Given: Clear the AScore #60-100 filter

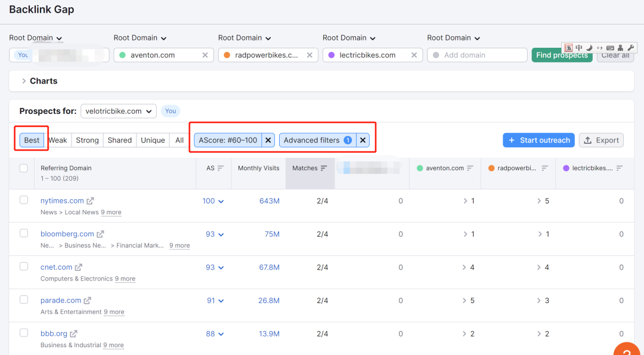Looking at the screenshot, I should tap(268, 140).
